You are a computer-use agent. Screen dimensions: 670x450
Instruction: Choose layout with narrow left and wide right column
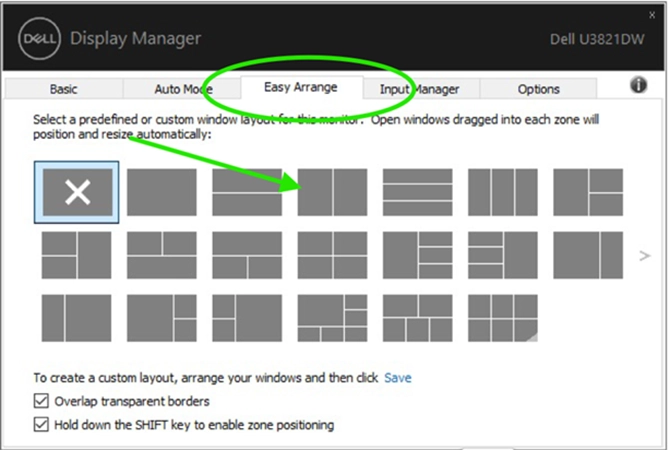(76, 318)
